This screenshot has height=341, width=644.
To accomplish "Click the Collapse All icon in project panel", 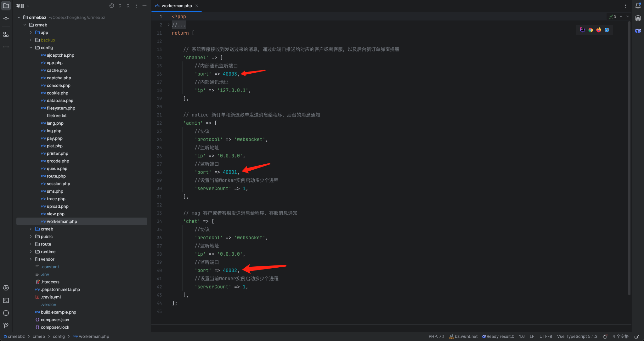I will (x=128, y=6).
